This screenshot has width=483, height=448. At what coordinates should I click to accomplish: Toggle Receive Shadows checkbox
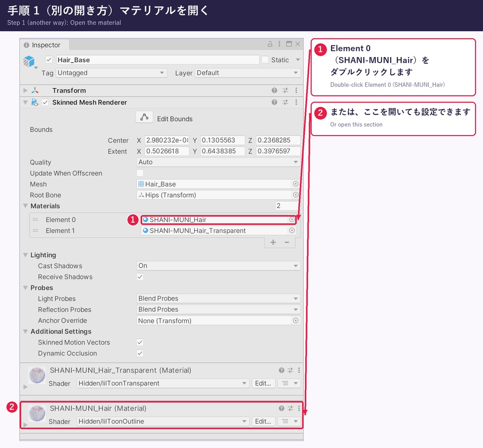[x=140, y=277]
